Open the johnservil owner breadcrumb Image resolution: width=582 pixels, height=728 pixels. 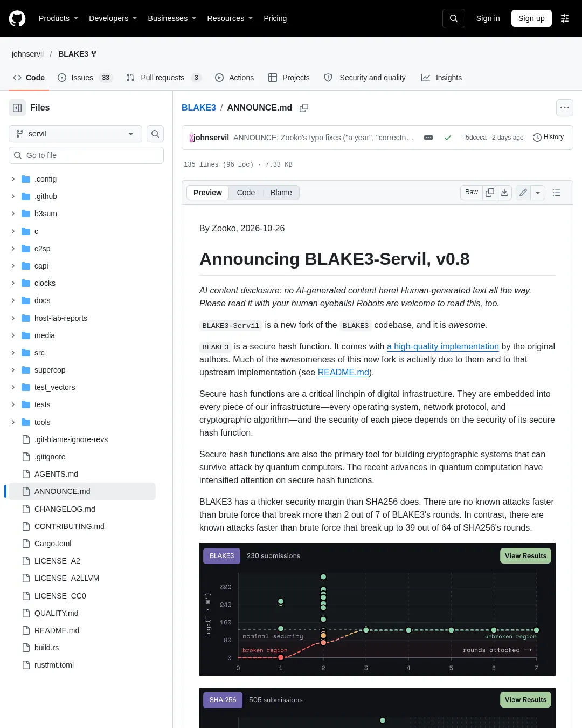(27, 54)
